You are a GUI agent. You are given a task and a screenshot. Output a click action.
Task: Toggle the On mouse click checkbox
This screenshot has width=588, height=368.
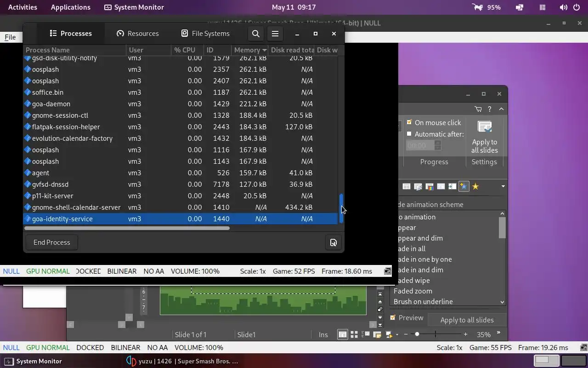pos(409,122)
